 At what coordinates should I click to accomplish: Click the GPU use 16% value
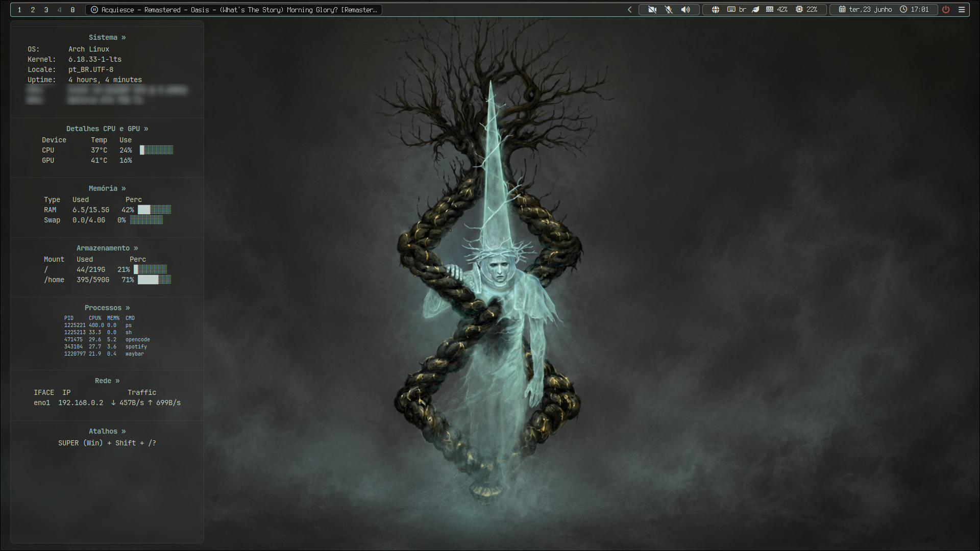pos(126,160)
